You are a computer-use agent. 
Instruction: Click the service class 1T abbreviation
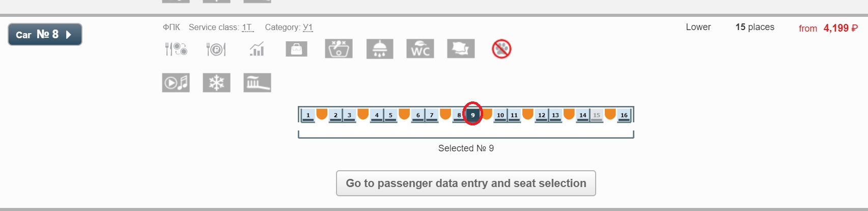(247, 28)
